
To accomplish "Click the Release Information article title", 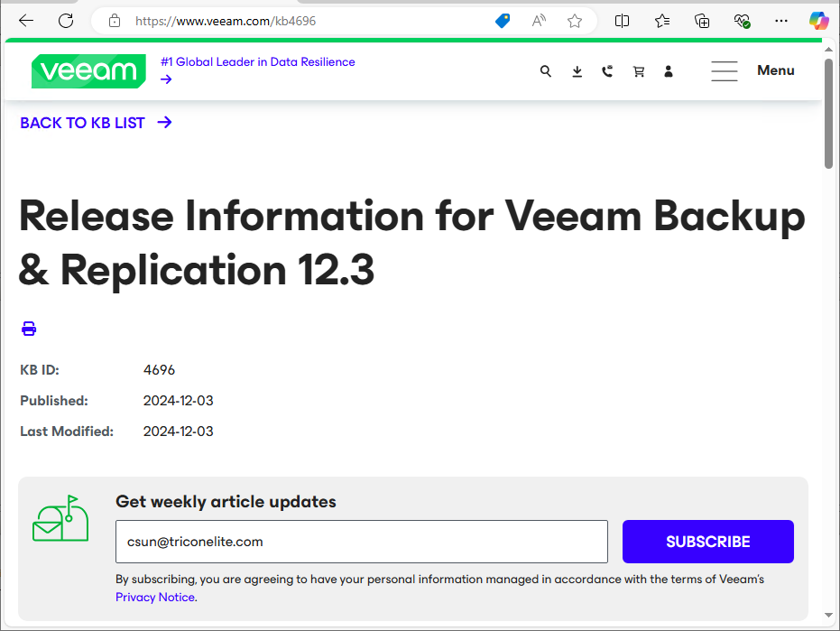I will click(x=411, y=243).
